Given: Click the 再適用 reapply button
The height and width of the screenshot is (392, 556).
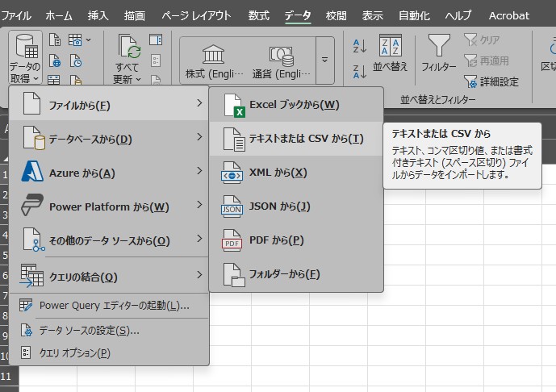Looking at the screenshot, I should 486,61.
